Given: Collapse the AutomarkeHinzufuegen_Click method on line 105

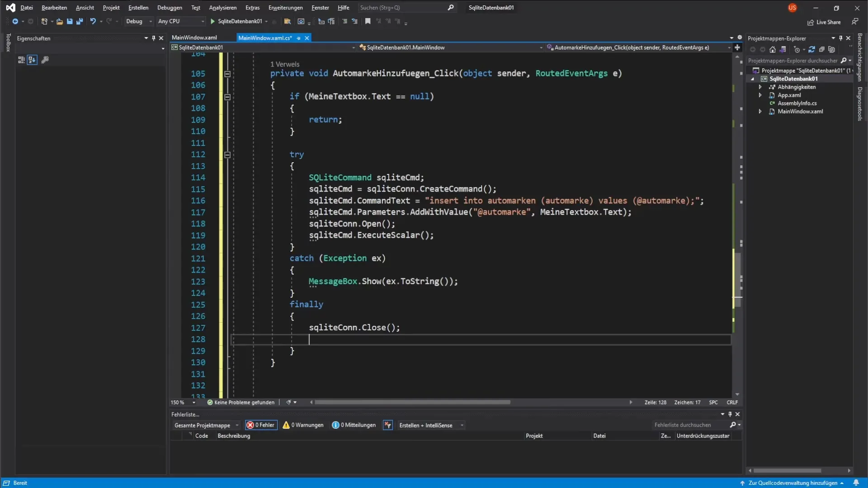Looking at the screenshot, I should 227,74.
